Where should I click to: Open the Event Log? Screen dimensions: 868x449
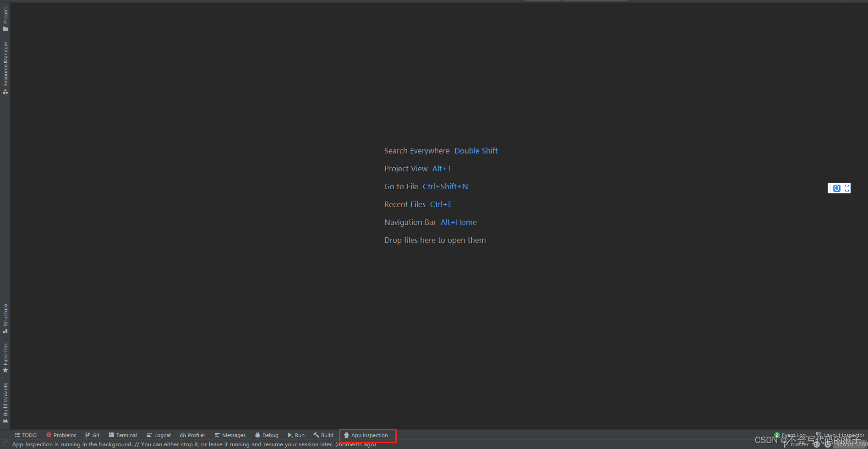coord(794,435)
